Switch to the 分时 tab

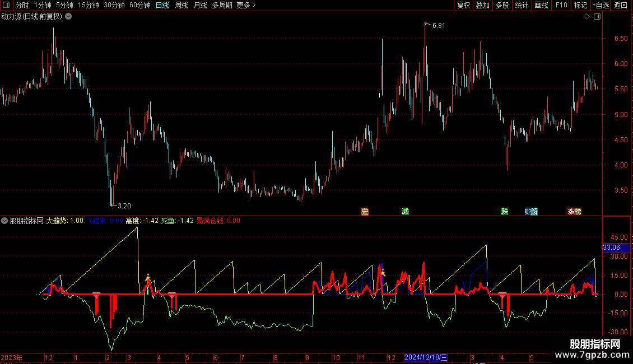click(22, 5)
